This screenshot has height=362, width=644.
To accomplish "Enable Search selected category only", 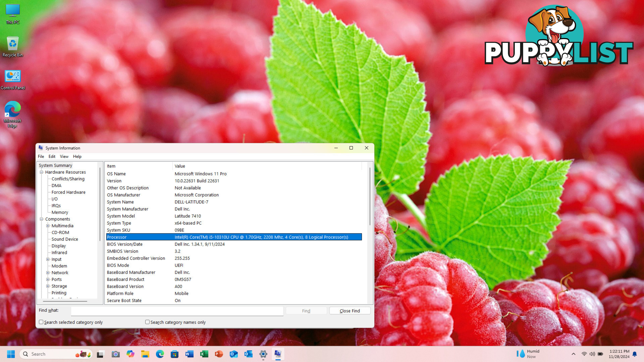I will [x=41, y=322].
